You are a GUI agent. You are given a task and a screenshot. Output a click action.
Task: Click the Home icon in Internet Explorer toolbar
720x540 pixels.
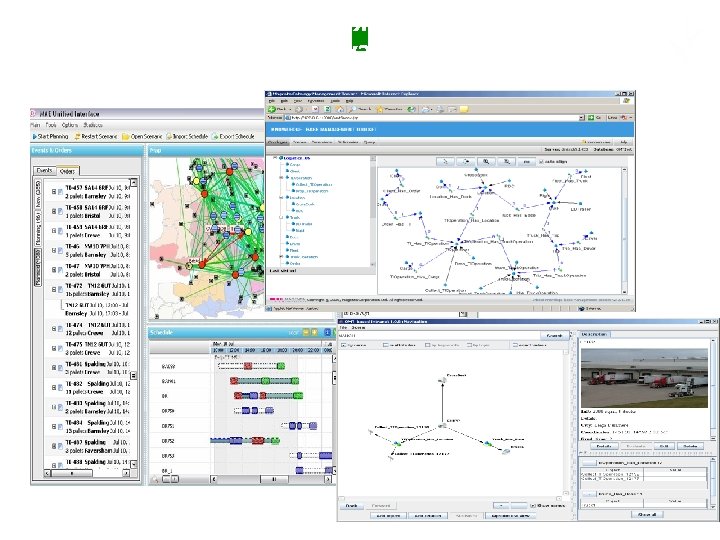[340, 109]
